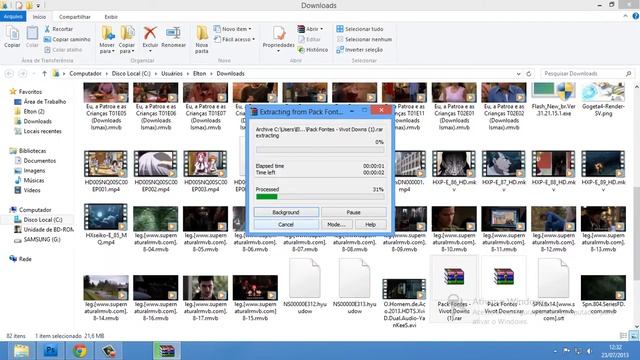Screen dimensions: 640x360
Task: Select Imagens library
Action: coord(30,171)
